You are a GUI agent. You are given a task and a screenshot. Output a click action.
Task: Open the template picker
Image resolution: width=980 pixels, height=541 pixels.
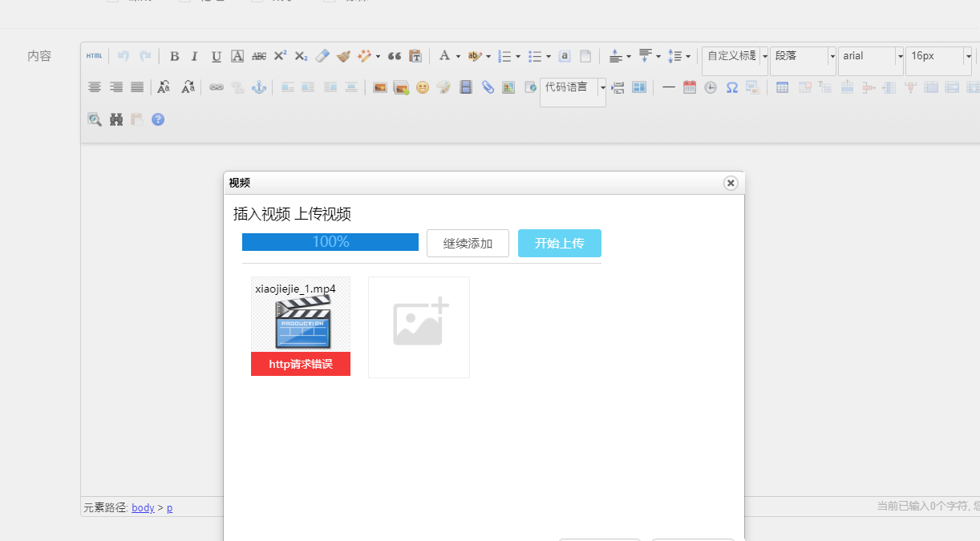639,87
